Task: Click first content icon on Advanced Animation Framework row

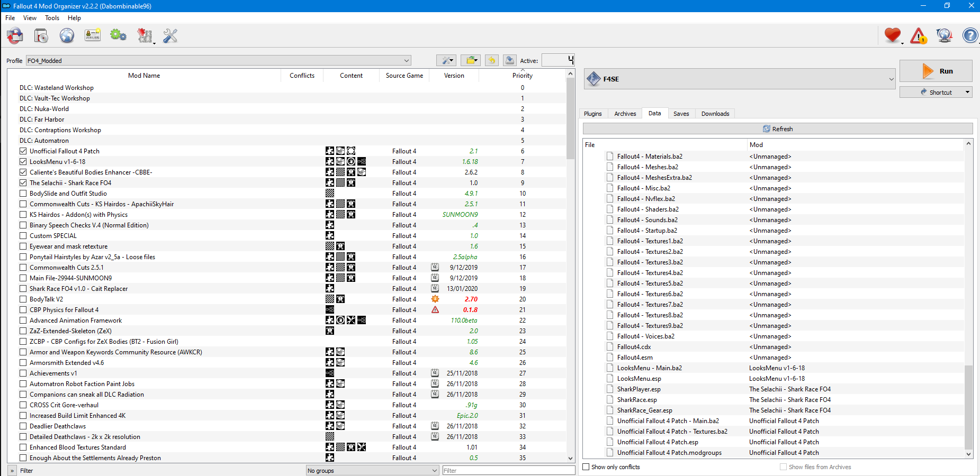Action: (x=330, y=321)
